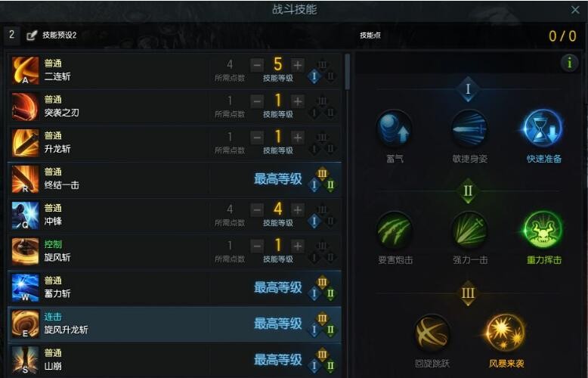Select the 蓄气 tripod icon
This screenshot has width=588, height=378.
click(394, 129)
